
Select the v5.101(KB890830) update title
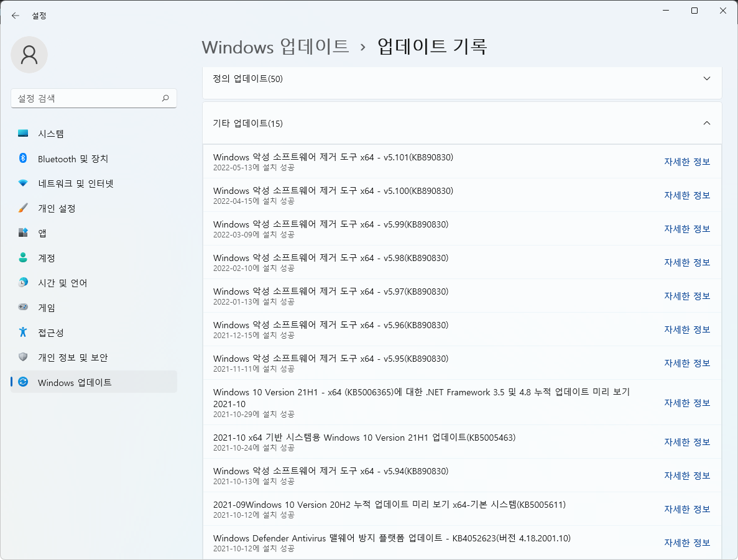(333, 157)
